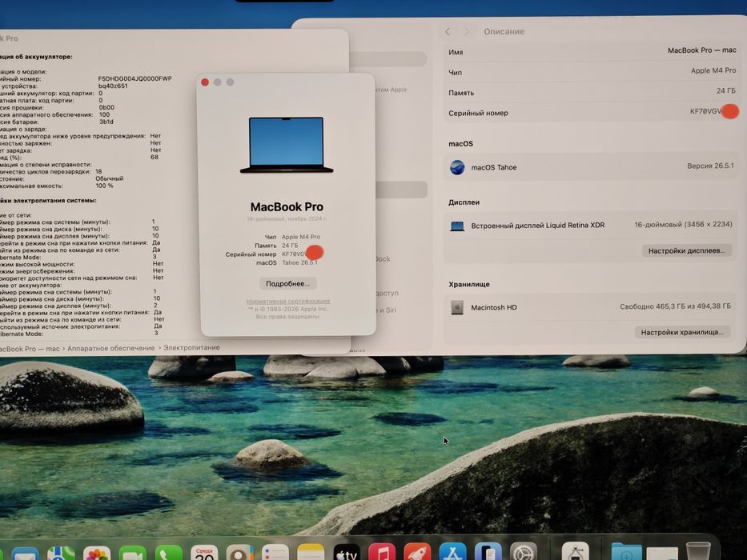Click 'Свободно 465,3 ГБ из 494,38 ГБ' text
The height and width of the screenshot is (560, 747).
point(675,306)
